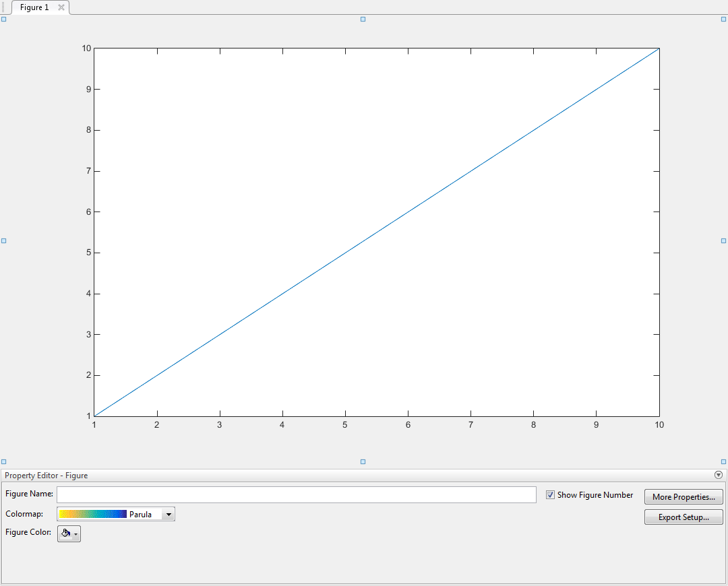
Task: Click the selection handle below the axes
Action: (362, 461)
